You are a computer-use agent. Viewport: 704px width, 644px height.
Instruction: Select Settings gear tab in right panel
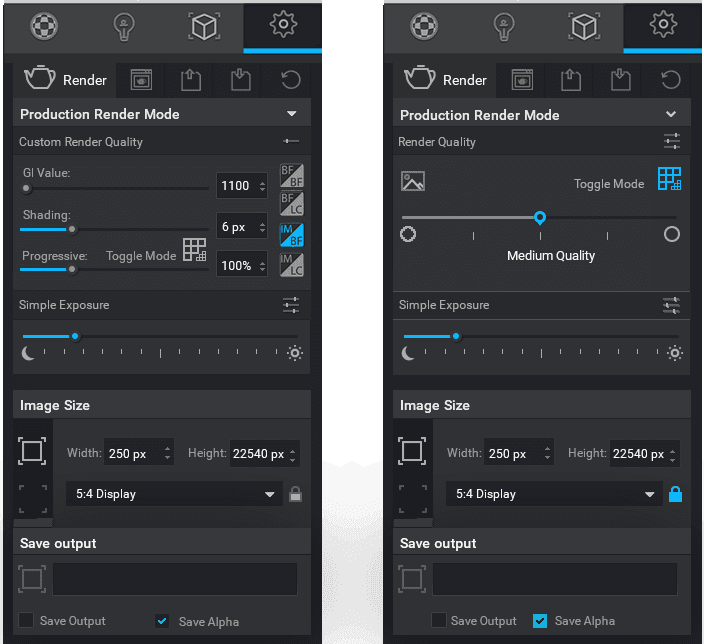tap(663, 24)
